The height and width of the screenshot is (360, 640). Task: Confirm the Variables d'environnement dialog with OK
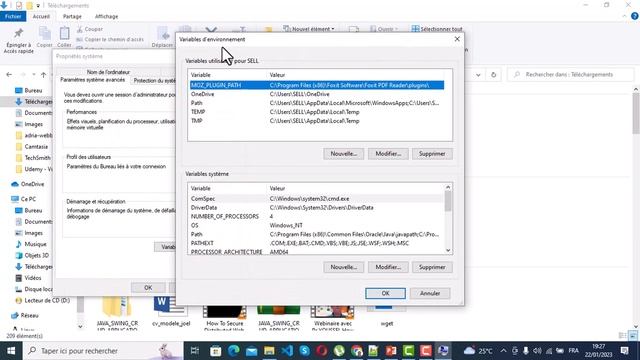tap(385, 293)
